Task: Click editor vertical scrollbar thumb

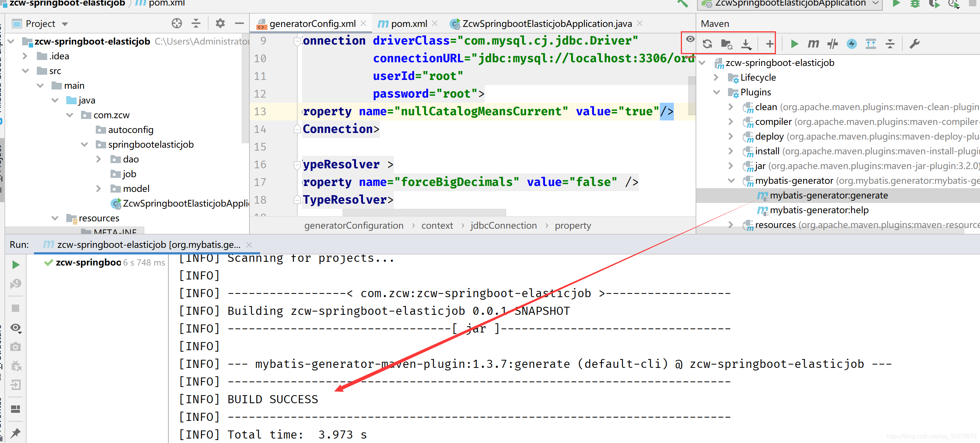Action: [692, 95]
